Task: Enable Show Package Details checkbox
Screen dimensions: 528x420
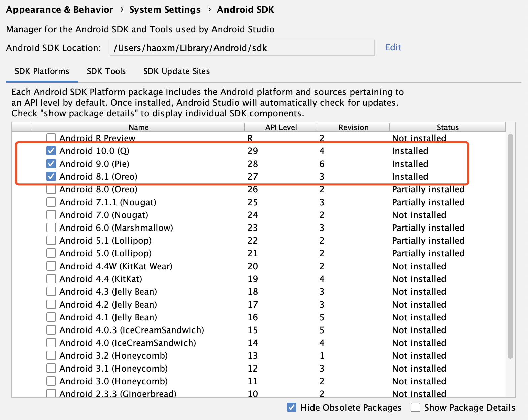Action: 416,407
